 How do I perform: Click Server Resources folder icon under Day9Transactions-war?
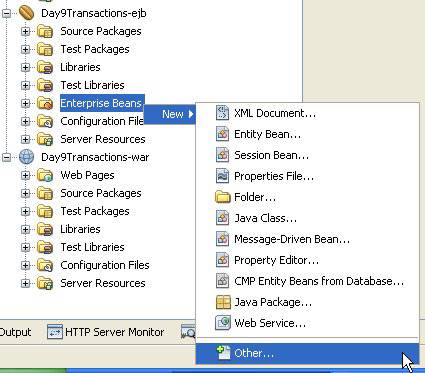click(x=45, y=283)
